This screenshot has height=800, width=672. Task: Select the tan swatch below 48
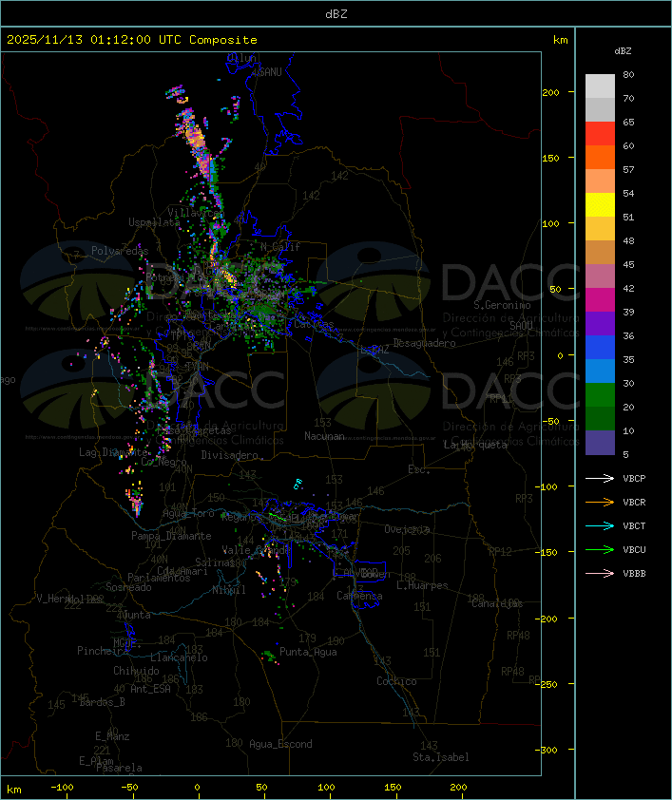pyautogui.click(x=600, y=253)
